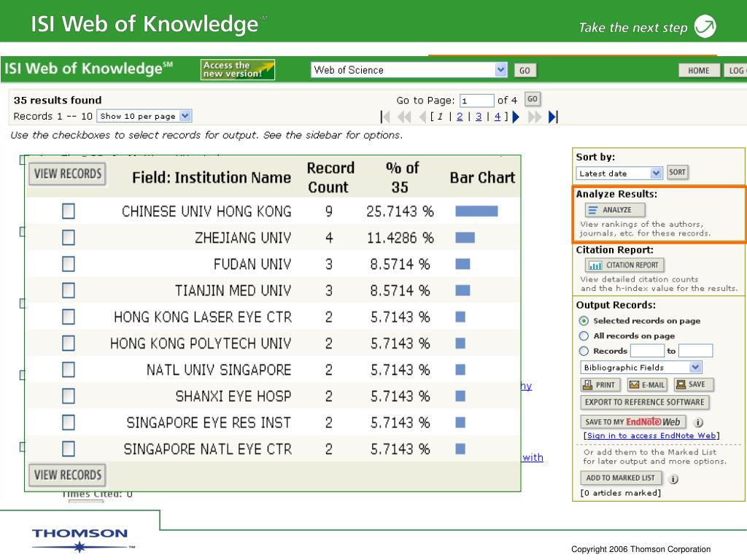The height and width of the screenshot is (560, 747).
Task: Click the '25.7143 %' percentage cell
Action: pos(400,211)
